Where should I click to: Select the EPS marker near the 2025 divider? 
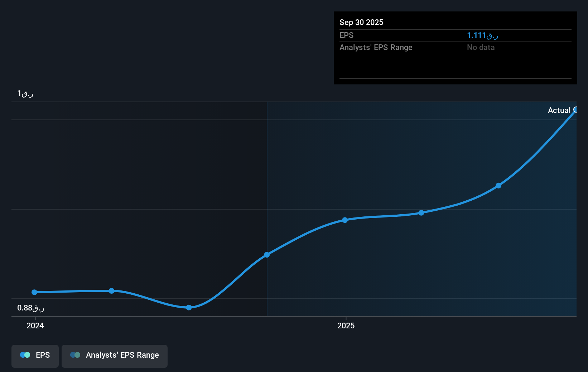267,255
